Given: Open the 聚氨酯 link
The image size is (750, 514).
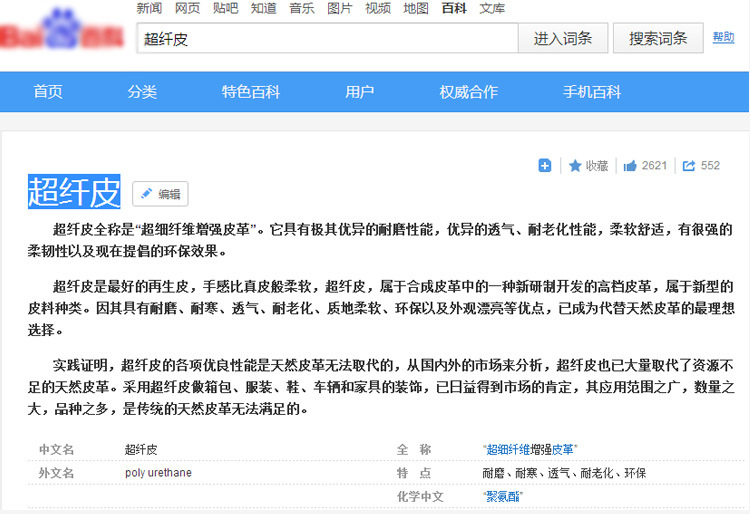Looking at the screenshot, I should coord(503,496).
